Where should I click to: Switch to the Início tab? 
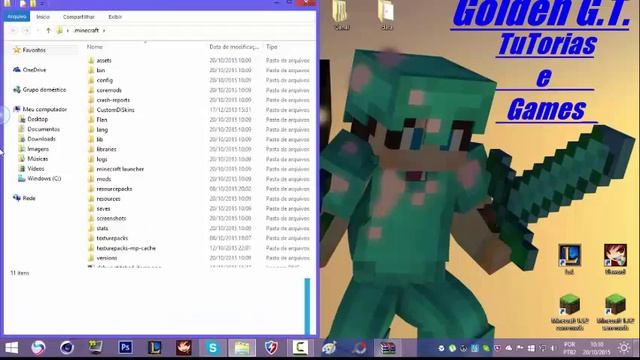pos(43,17)
